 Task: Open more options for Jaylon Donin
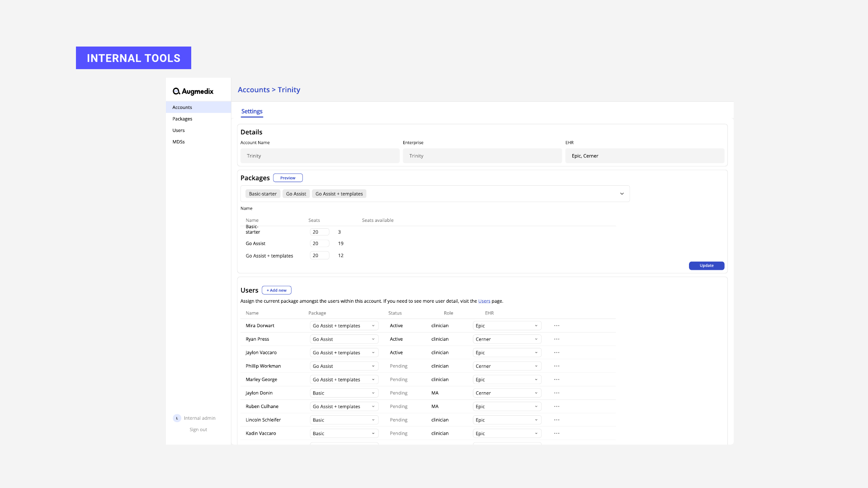[x=557, y=393]
